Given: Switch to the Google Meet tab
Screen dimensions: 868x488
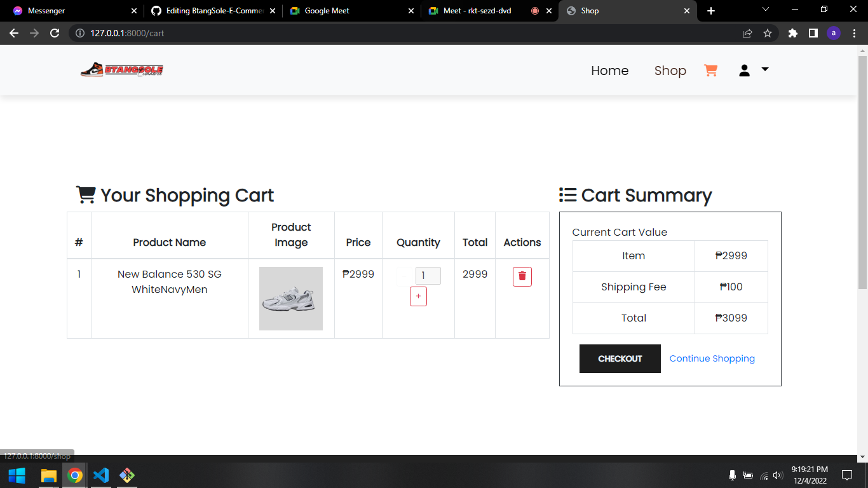Looking at the screenshot, I should (x=351, y=11).
